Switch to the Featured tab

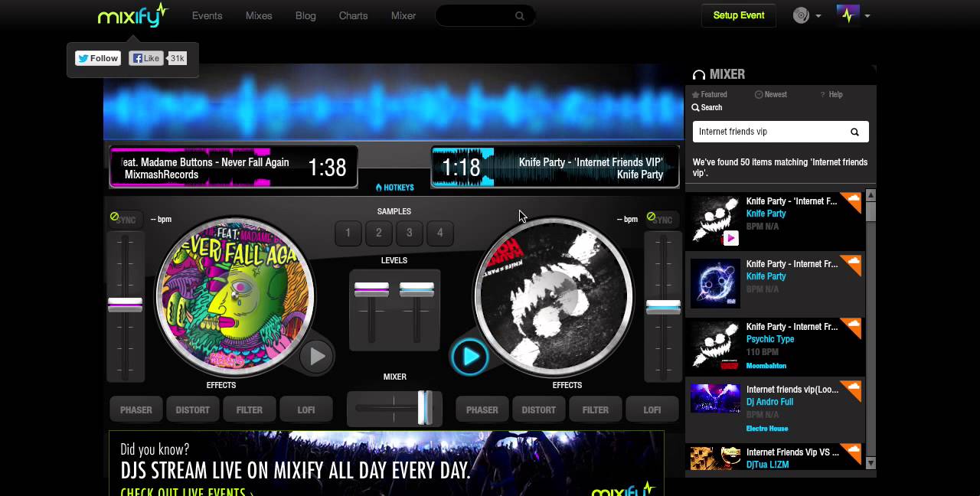710,95
